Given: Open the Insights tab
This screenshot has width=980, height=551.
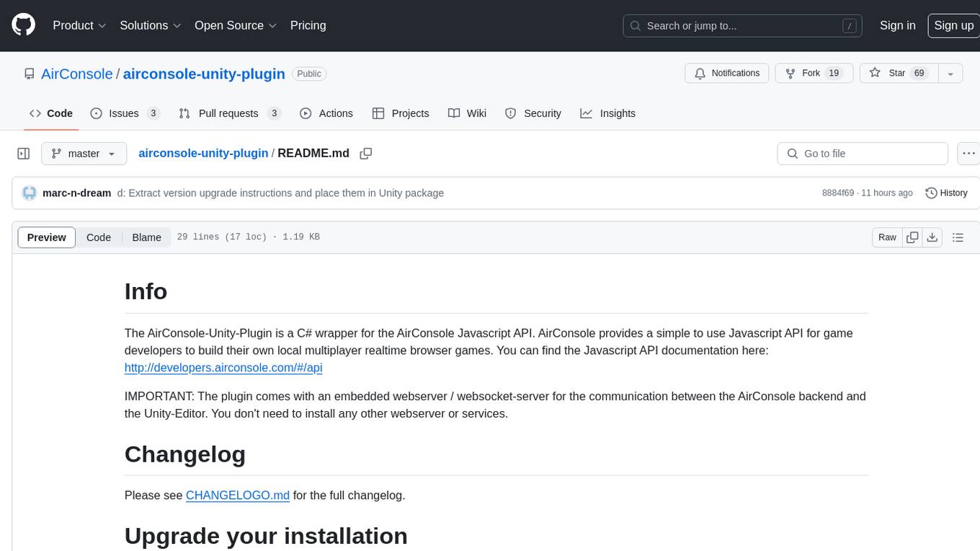Looking at the screenshot, I should (x=608, y=113).
